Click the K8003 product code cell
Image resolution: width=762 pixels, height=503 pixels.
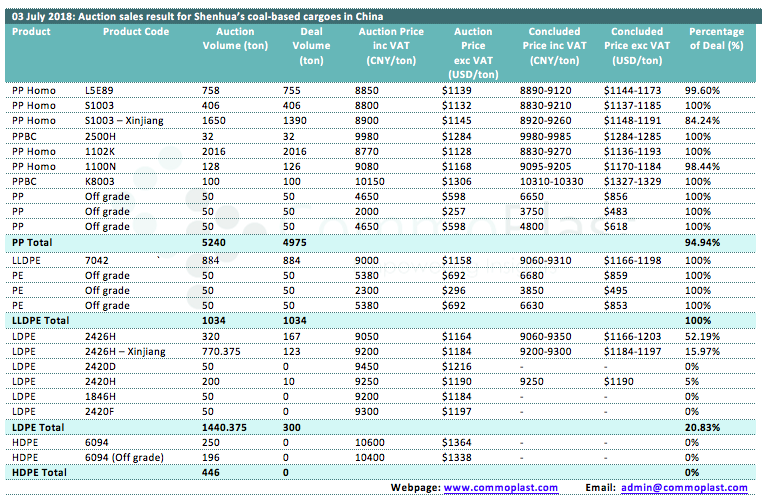[100, 182]
